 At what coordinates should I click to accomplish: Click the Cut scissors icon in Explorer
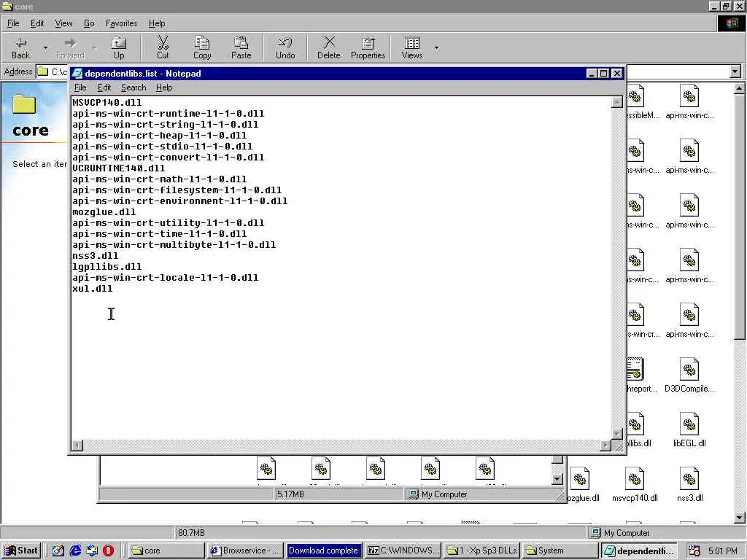coord(163,48)
